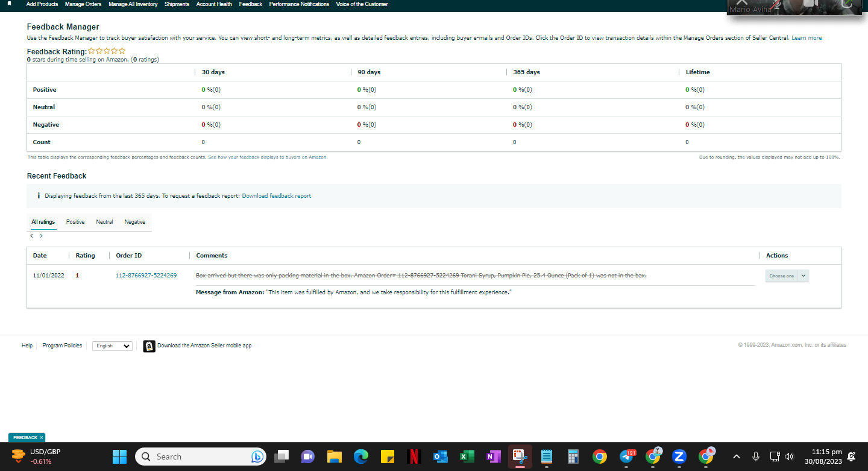Click the Comments column header
Viewport: 868px width, 471px height.
[212, 256]
